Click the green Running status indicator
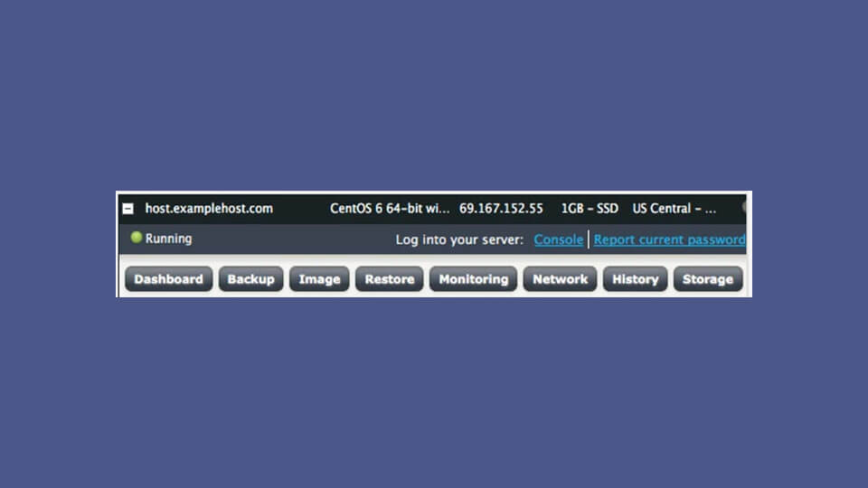This screenshot has height=488, width=868. (137, 238)
